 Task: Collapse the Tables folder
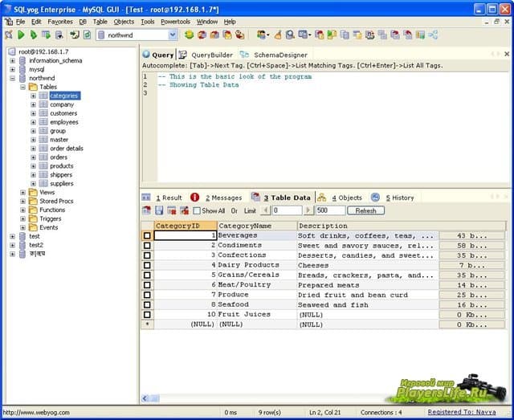(22, 87)
